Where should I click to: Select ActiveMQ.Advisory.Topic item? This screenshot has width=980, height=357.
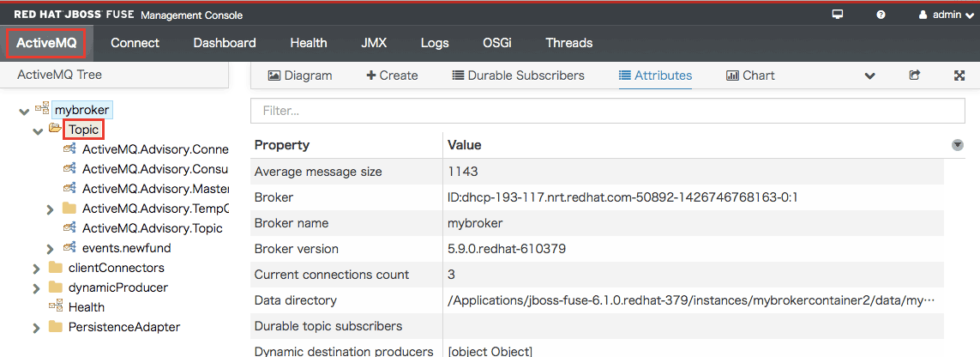152,228
